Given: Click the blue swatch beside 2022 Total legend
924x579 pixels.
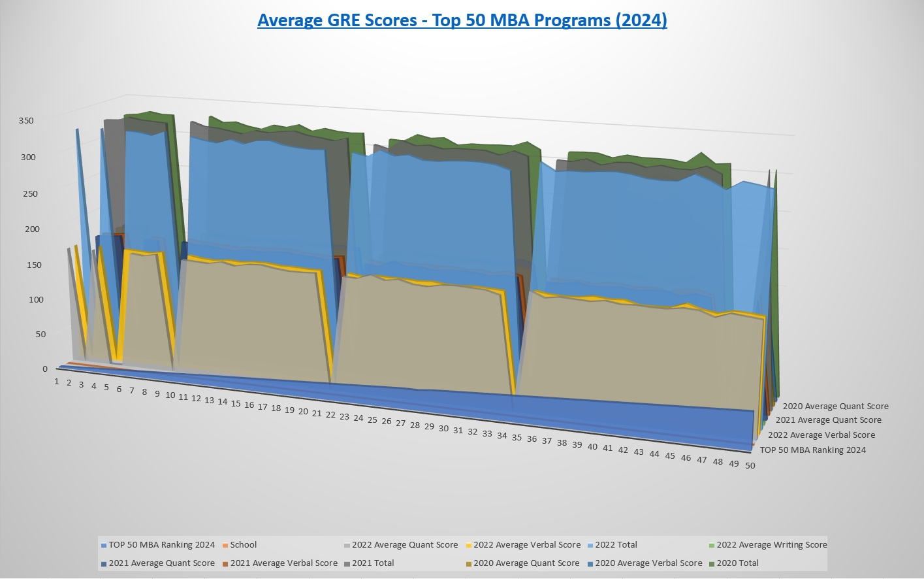Looking at the screenshot, I should [x=589, y=545].
